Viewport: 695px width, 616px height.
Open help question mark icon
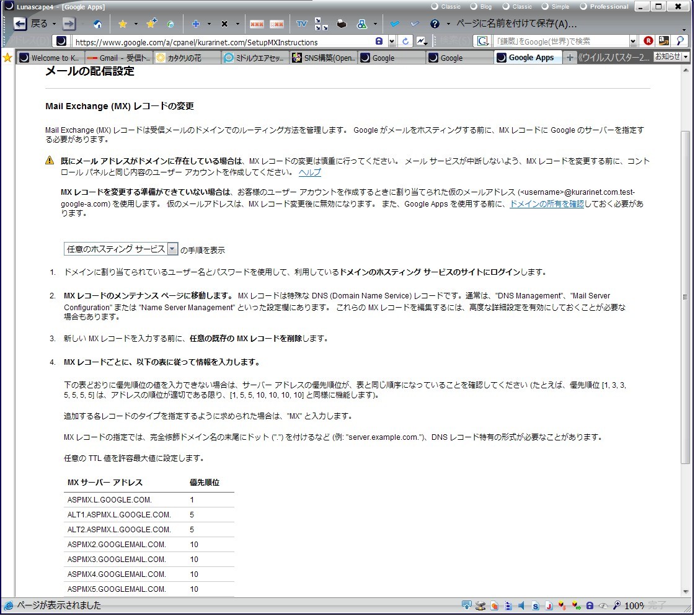coord(435,24)
